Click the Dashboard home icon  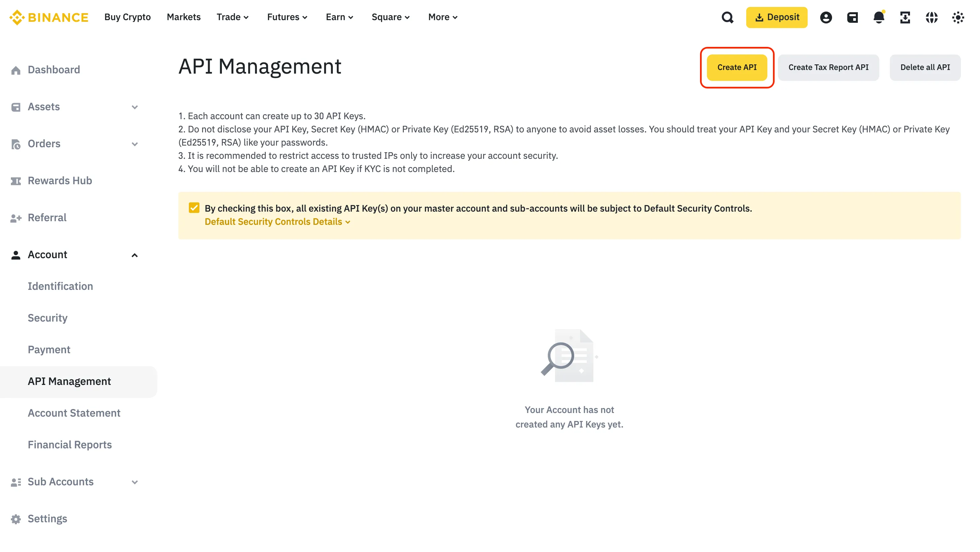click(x=16, y=70)
